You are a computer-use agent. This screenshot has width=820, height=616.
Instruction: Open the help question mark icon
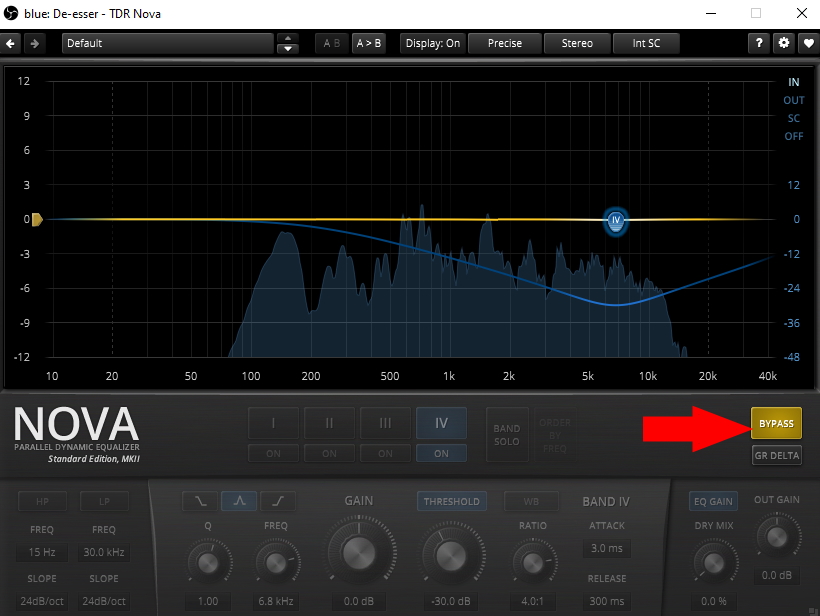click(761, 43)
